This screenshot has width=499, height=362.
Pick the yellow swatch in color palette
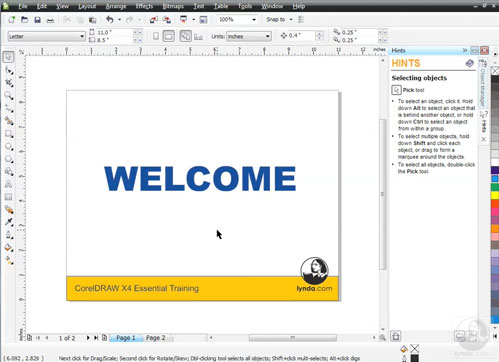(x=495, y=195)
